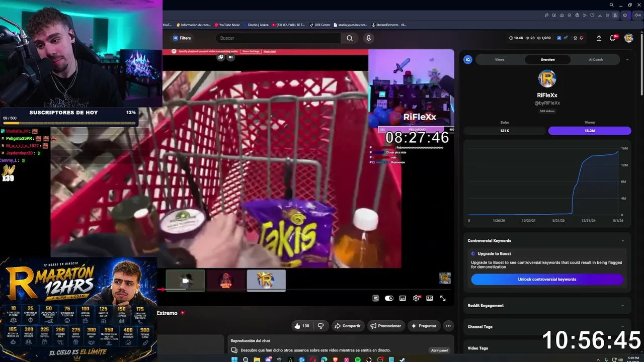This screenshot has width=644, height=362.
Task: Click the pop-out icon at video top
Action: click(x=221, y=57)
